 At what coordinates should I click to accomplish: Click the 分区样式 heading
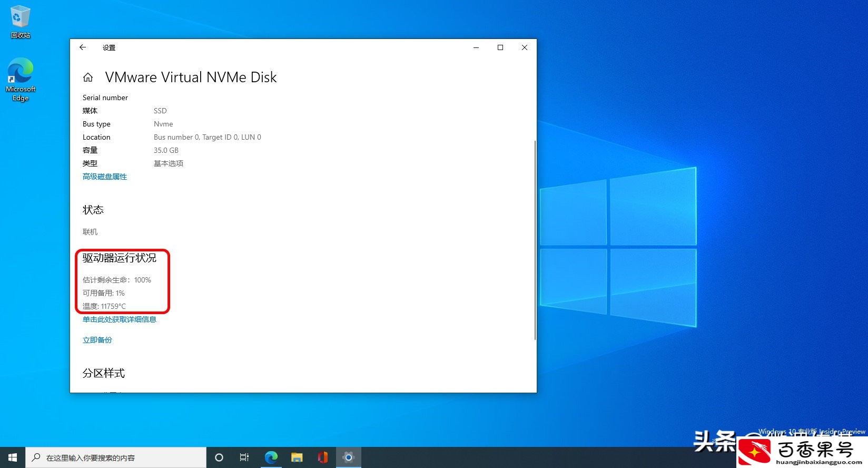tap(104, 373)
